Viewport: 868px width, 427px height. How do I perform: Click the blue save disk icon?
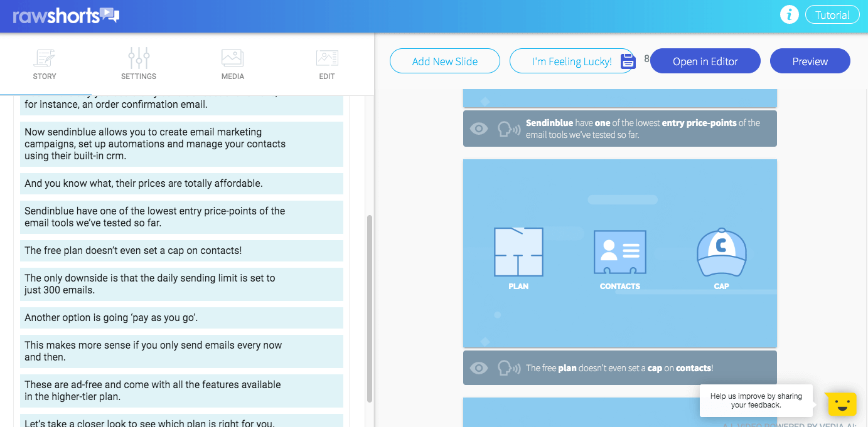[628, 61]
